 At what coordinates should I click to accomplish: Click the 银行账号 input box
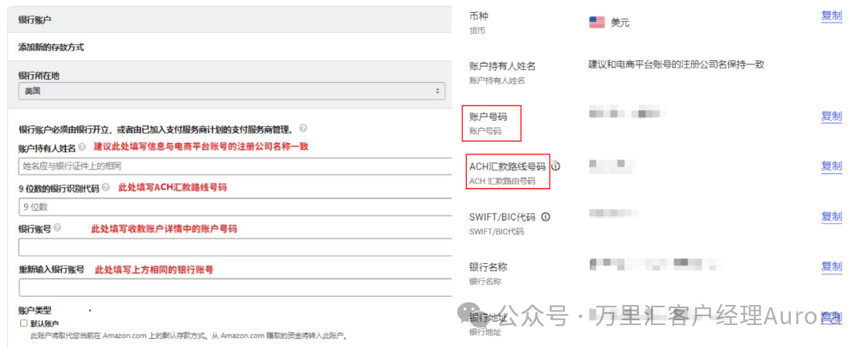coord(233,247)
